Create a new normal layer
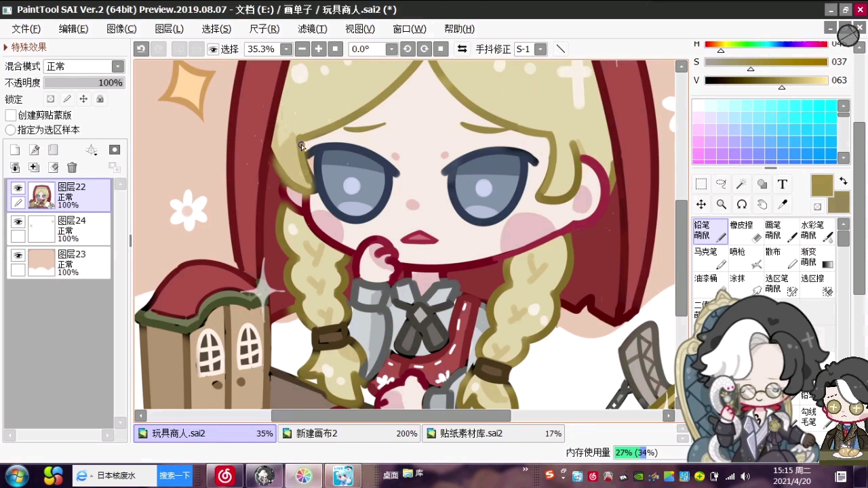This screenshot has height=488, width=868. [15, 150]
